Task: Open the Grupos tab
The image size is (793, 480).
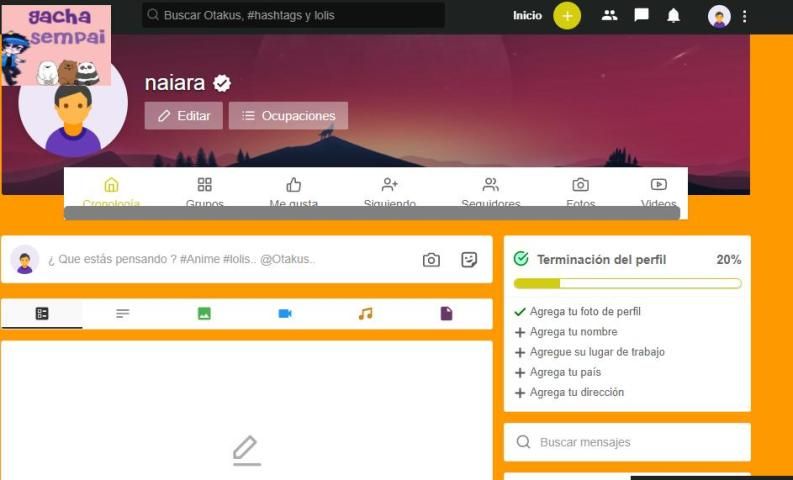Action: pos(204,192)
